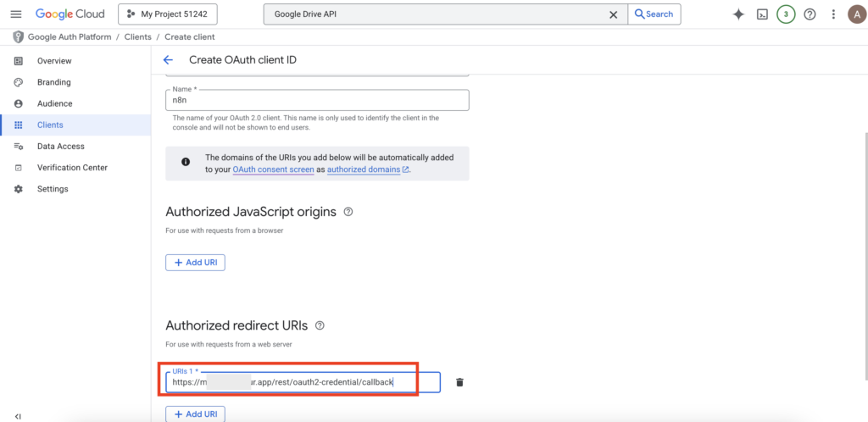View the 3 notifications badge
Viewport: 868px width, 422px height.
pyautogui.click(x=786, y=14)
